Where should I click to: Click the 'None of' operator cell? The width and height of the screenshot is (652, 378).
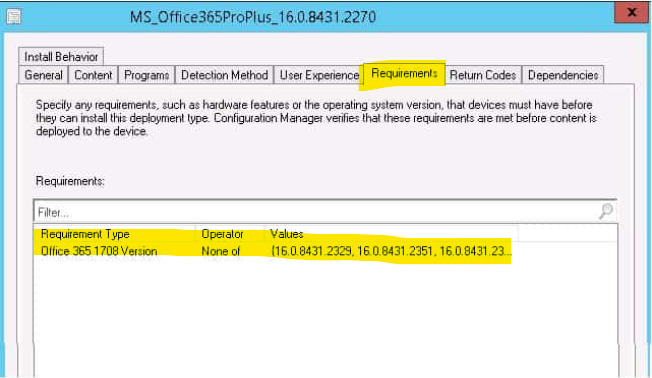click(221, 251)
